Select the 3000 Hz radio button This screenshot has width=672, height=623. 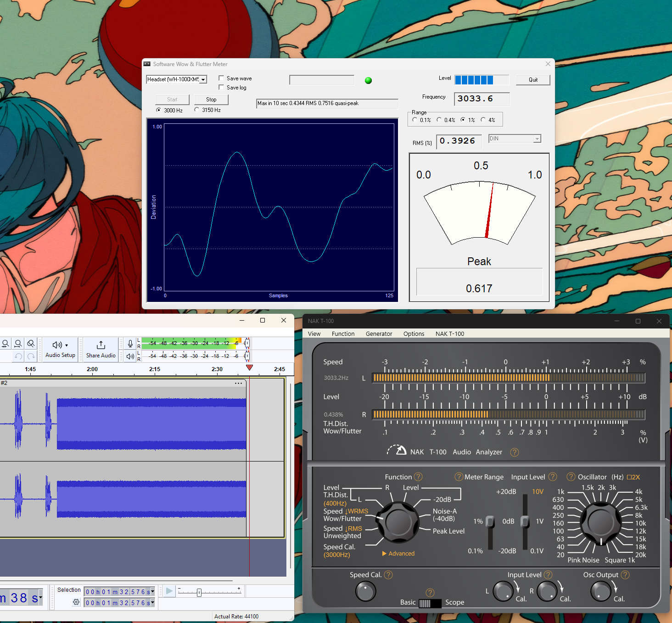[158, 110]
